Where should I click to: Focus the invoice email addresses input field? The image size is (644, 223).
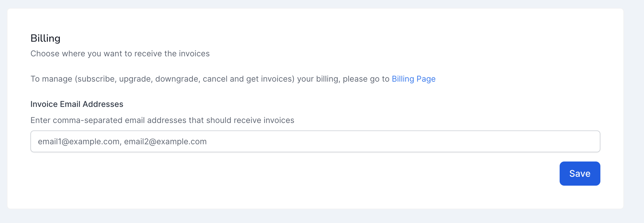315,141
